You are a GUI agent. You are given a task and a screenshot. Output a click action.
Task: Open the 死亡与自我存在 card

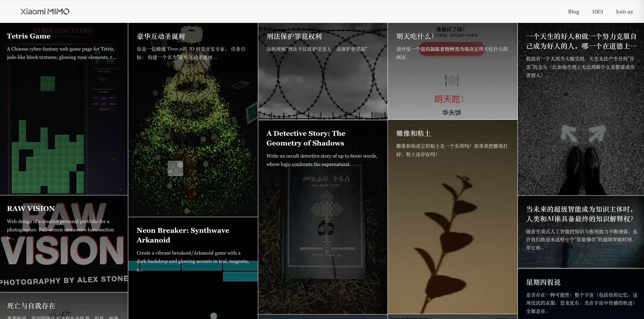(31, 306)
